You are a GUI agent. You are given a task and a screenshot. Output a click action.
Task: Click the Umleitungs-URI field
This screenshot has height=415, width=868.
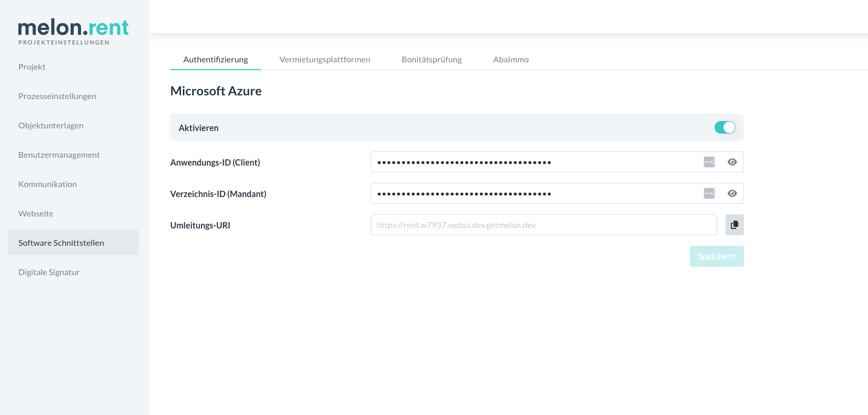point(544,225)
